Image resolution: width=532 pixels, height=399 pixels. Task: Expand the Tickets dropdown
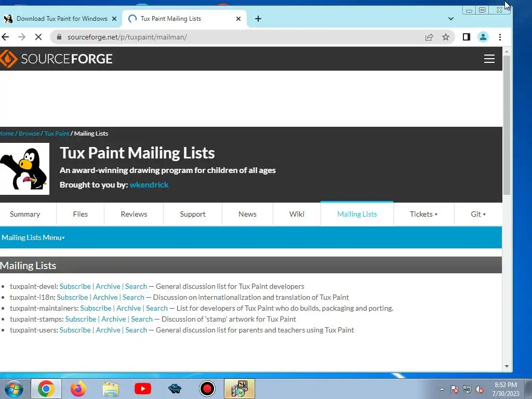click(423, 214)
